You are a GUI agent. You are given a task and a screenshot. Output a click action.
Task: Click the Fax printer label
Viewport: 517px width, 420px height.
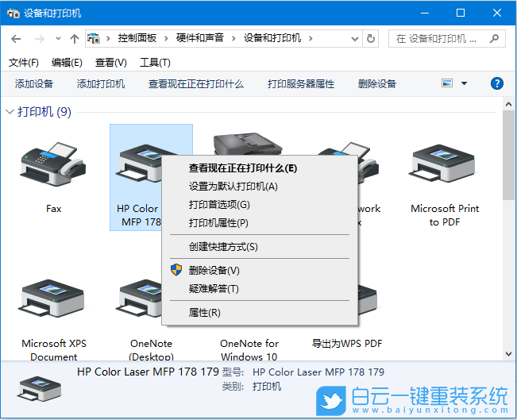pos(53,209)
